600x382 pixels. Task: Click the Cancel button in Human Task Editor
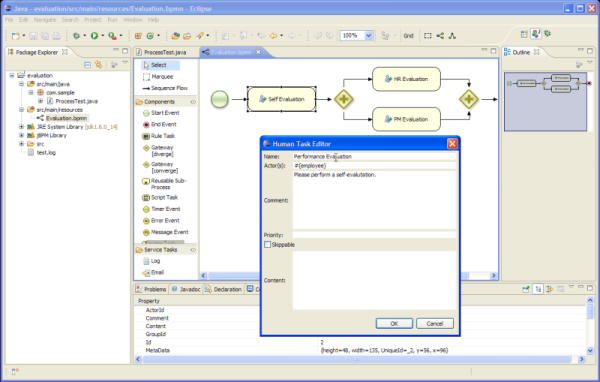point(435,323)
